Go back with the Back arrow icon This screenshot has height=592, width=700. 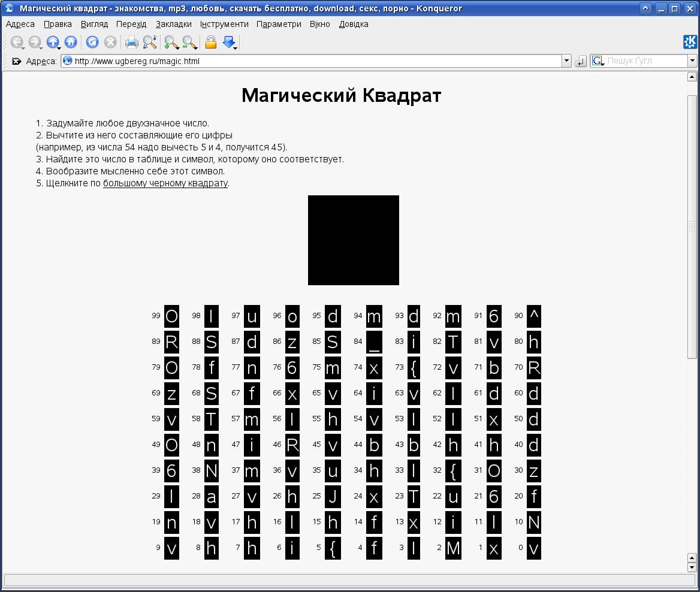point(17,42)
